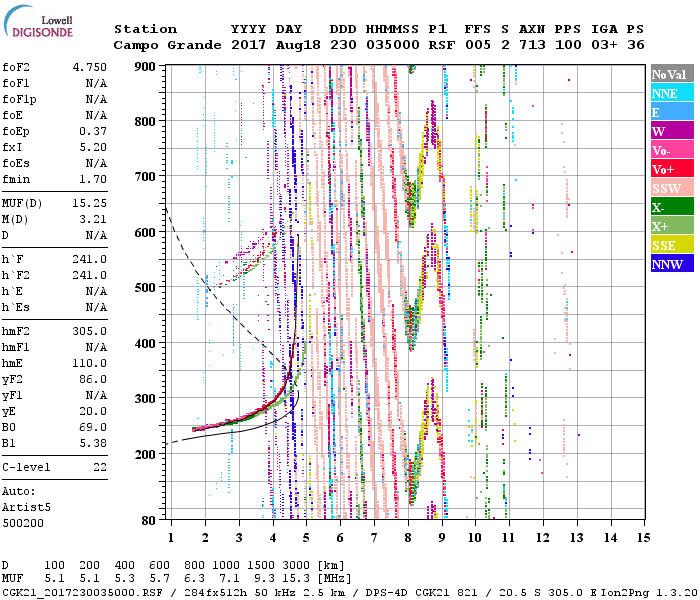Select the SSW legend swatch
This screenshot has width=700, height=600.
click(672, 188)
